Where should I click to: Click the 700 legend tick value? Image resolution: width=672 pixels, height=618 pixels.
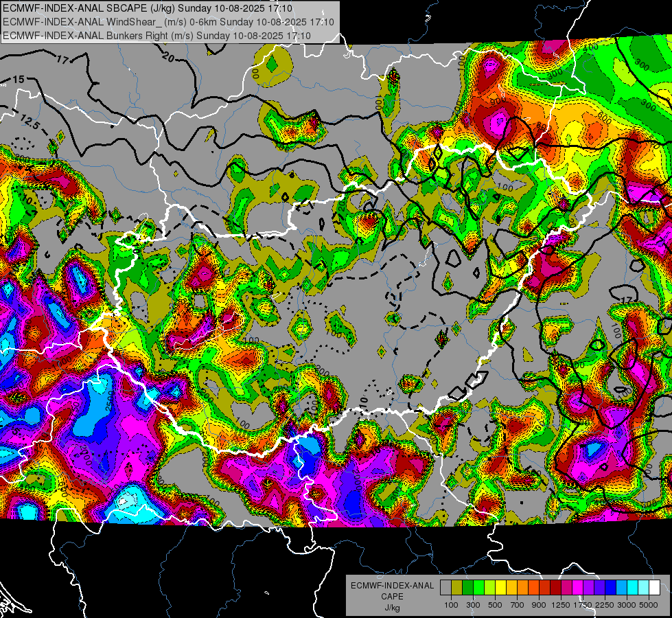518,605
